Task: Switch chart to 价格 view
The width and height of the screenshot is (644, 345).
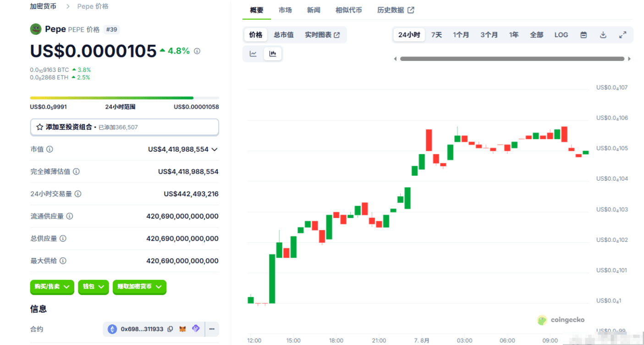Action: 256,35
